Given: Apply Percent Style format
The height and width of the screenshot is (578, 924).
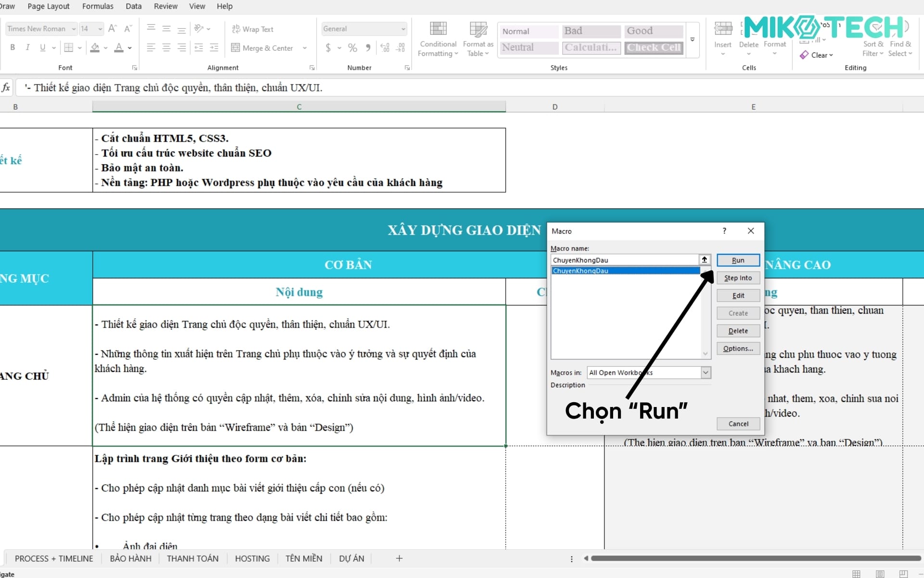Looking at the screenshot, I should 353,48.
